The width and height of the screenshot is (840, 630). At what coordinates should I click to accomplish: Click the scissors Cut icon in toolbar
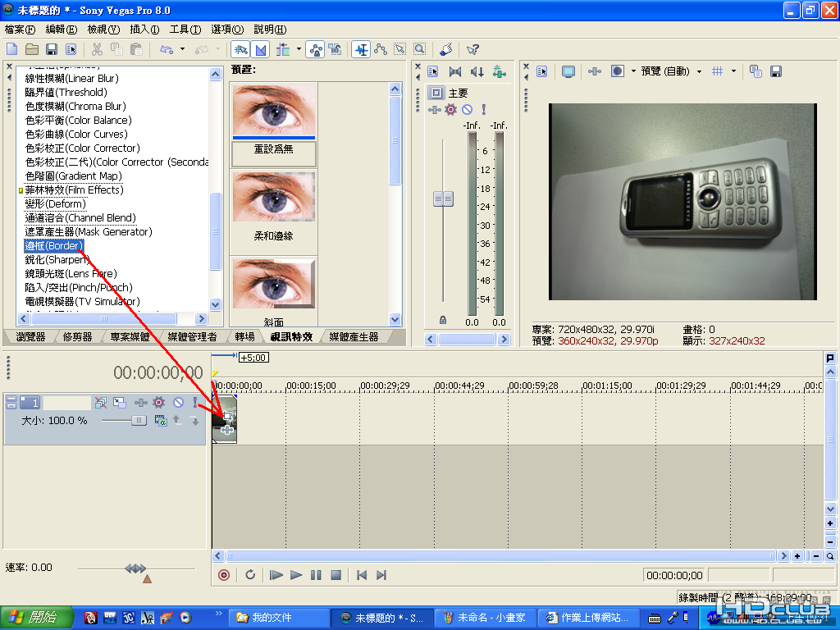point(97,50)
